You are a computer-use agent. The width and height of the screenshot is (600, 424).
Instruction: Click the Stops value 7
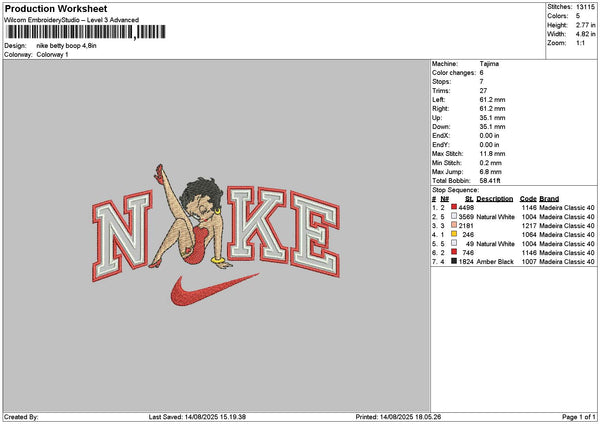[481, 82]
